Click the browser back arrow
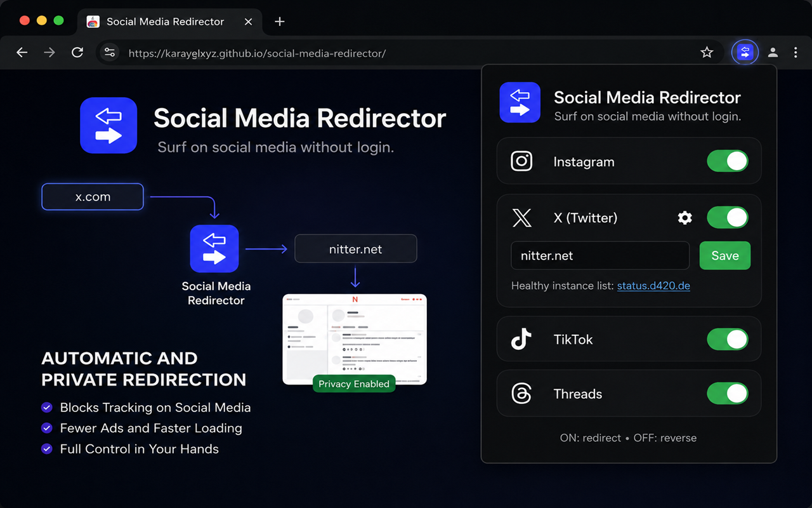The width and height of the screenshot is (812, 508). pyautogui.click(x=22, y=53)
